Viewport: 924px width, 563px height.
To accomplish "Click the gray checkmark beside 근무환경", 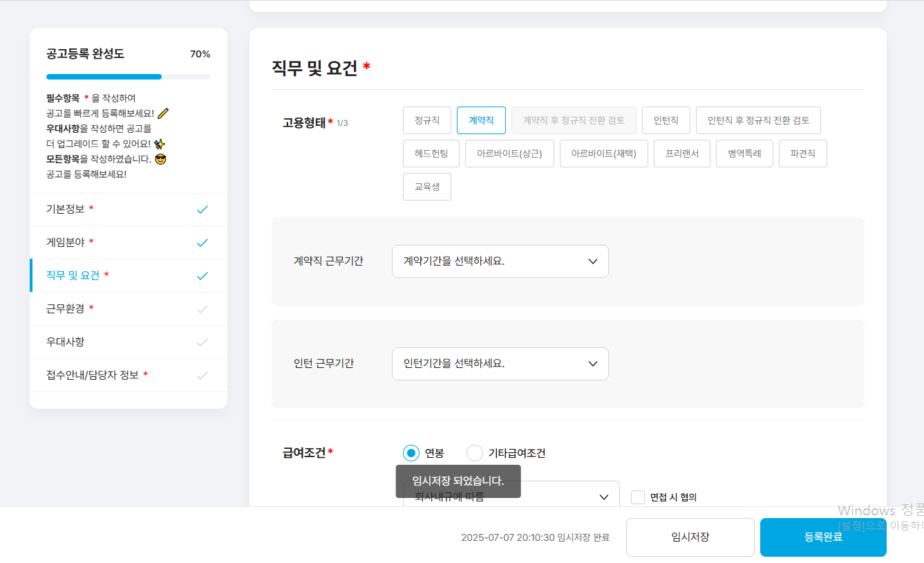I will pyautogui.click(x=202, y=309).
